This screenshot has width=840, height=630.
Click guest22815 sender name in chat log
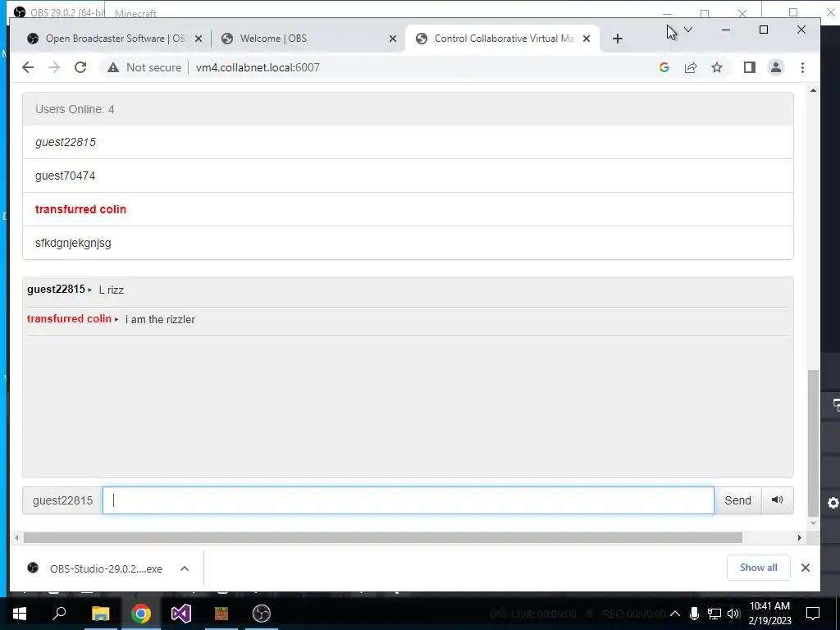(x=57, y=290)
